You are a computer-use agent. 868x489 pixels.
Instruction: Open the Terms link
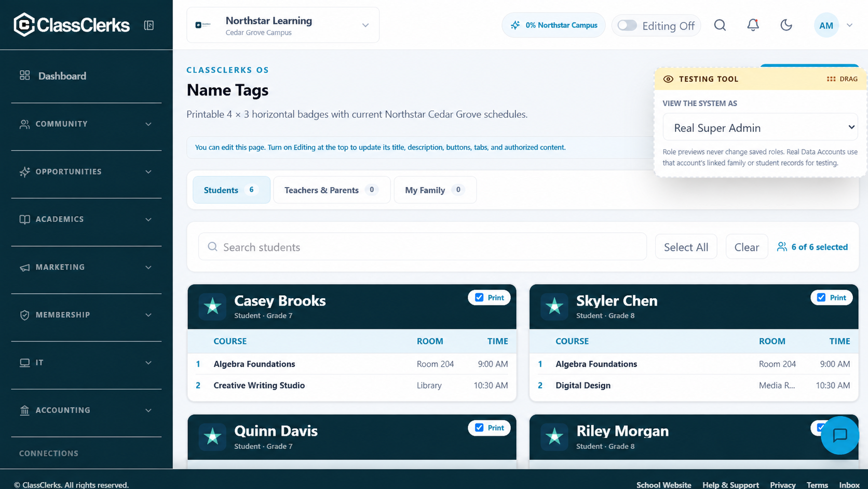pos(817,485)
